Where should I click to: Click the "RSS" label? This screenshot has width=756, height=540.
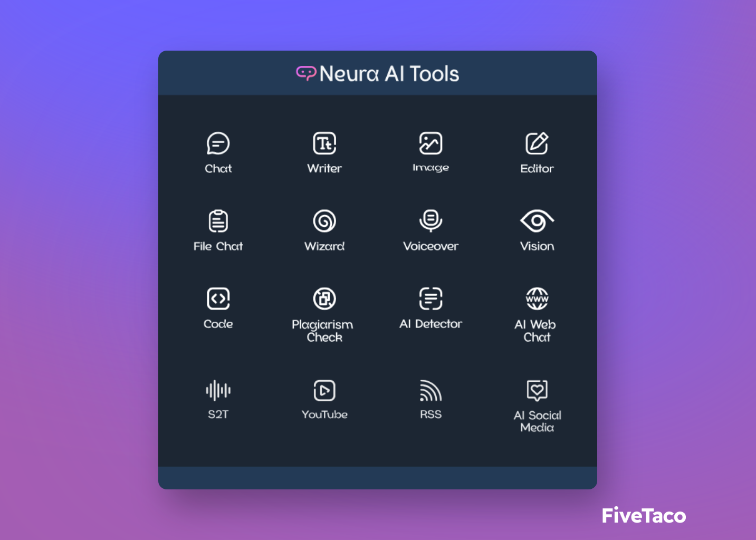click(430, 414)
